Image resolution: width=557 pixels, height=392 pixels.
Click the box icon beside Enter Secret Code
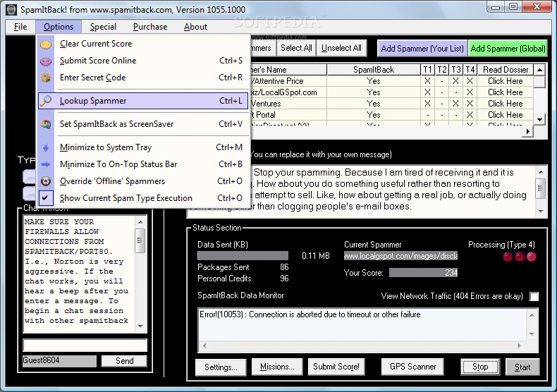46,78
